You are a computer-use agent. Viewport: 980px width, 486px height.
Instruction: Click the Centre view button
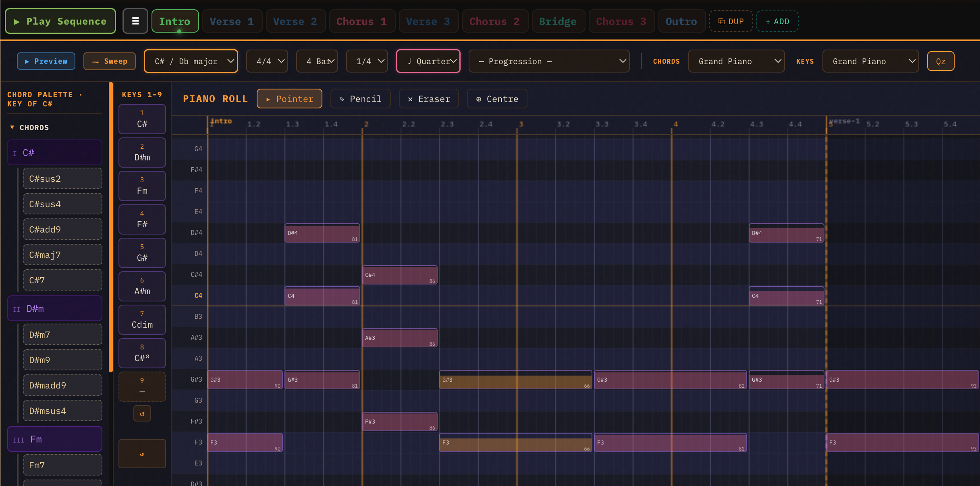(497, 99)
